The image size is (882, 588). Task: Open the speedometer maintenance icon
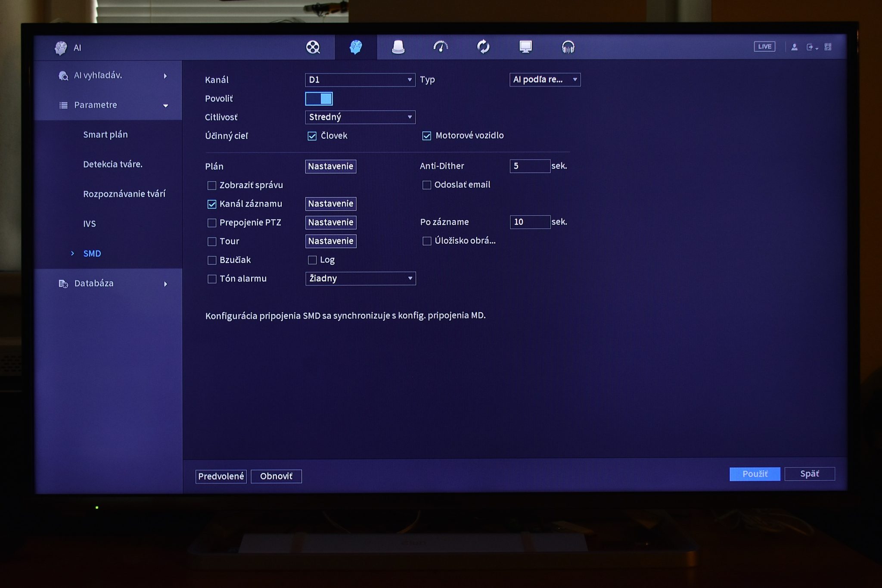click(x=441, y=47)
